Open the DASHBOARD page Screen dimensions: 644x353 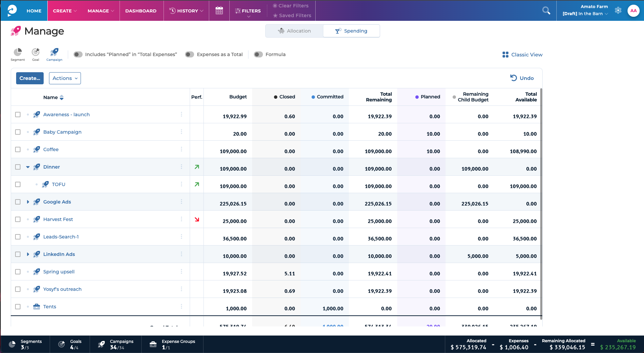141,11
